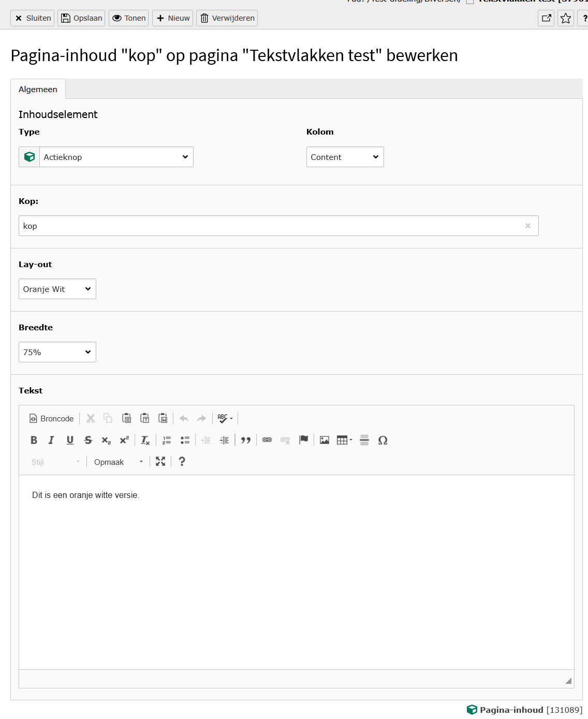The width and height of the screenshot is (588, 719).
Task: Click the insert image icon
Action: [x=325, y=440]
